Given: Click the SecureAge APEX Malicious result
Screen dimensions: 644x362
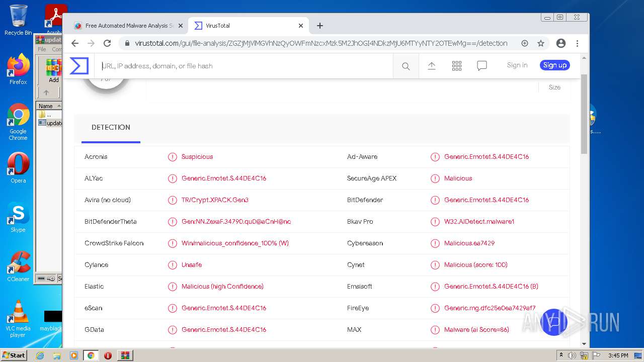Looking at the screenshot, I should (458, 178).
